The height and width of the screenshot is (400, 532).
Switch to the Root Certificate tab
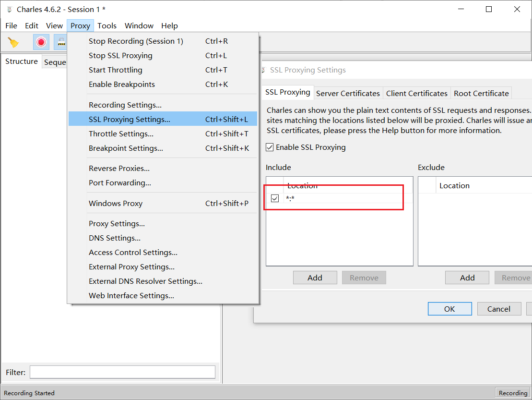click(x=481, y=93)
